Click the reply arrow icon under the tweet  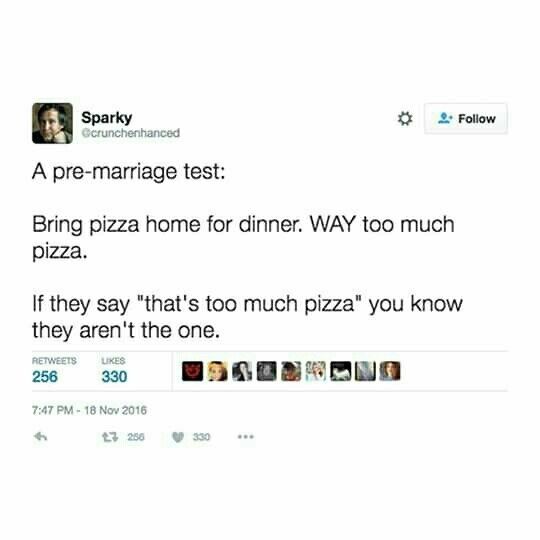[40, 437]
